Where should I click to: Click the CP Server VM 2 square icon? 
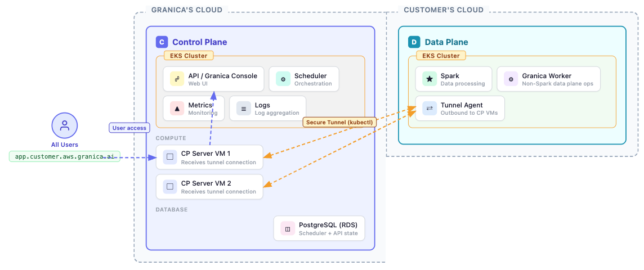[170, 187]
